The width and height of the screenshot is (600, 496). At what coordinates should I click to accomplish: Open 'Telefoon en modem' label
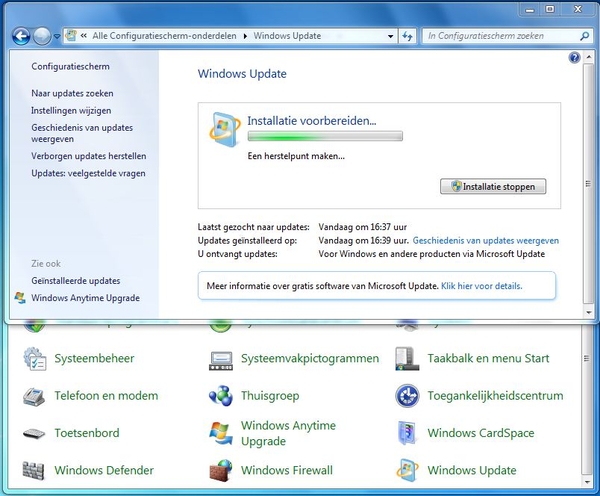coord(106,395)
